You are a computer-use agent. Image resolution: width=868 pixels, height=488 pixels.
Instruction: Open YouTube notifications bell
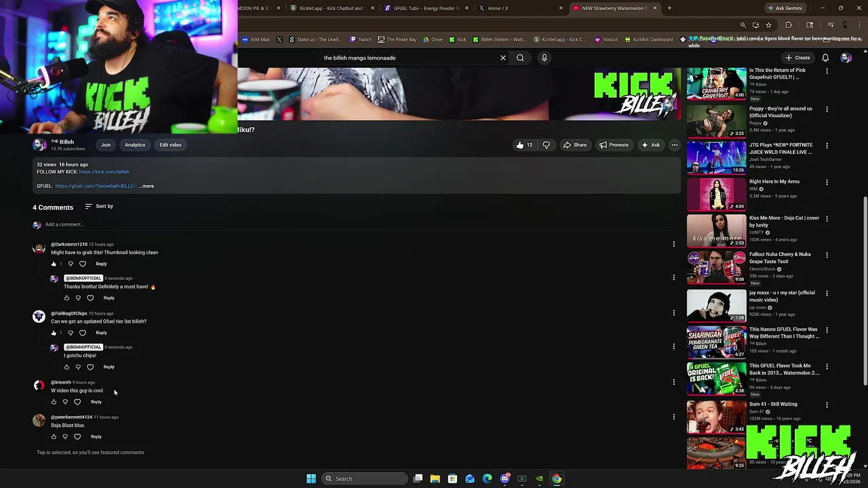pyautogui.click(x=825, y=58)
